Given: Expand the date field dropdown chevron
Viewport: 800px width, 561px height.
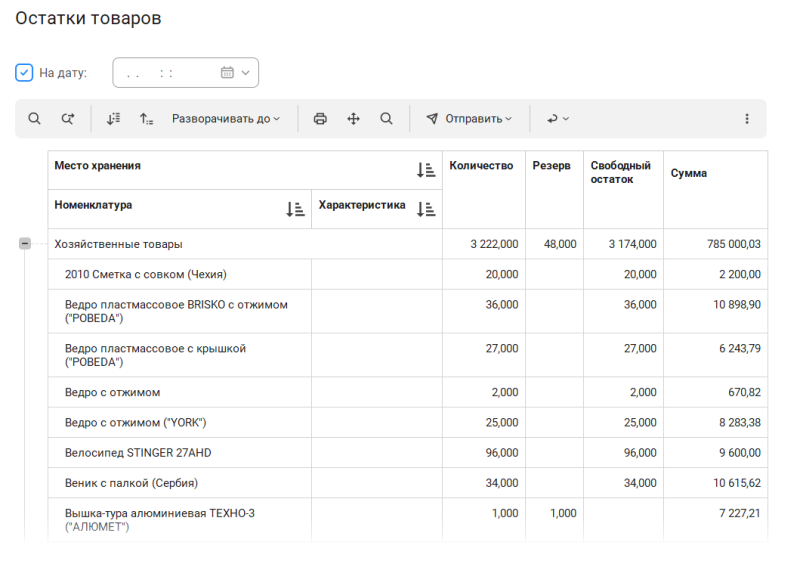Looking at the screenshot, I should click(246, 73).
